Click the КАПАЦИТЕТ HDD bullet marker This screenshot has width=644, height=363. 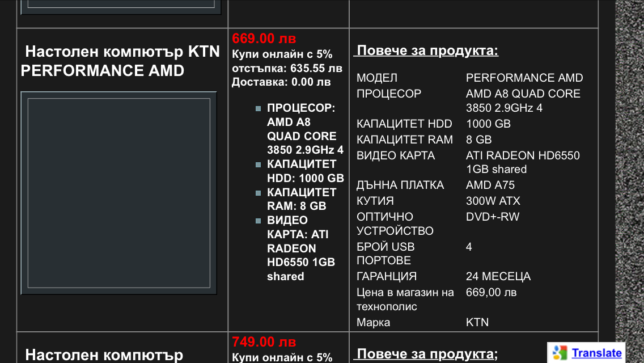[x=258, y=165]
